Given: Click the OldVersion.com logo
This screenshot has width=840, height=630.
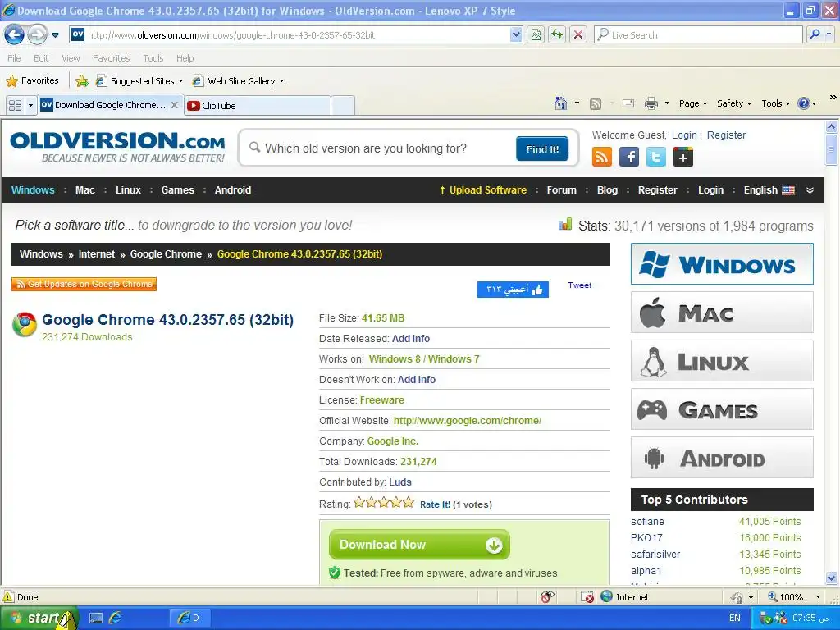Looking at the screenshot, I should pos(117,147).
